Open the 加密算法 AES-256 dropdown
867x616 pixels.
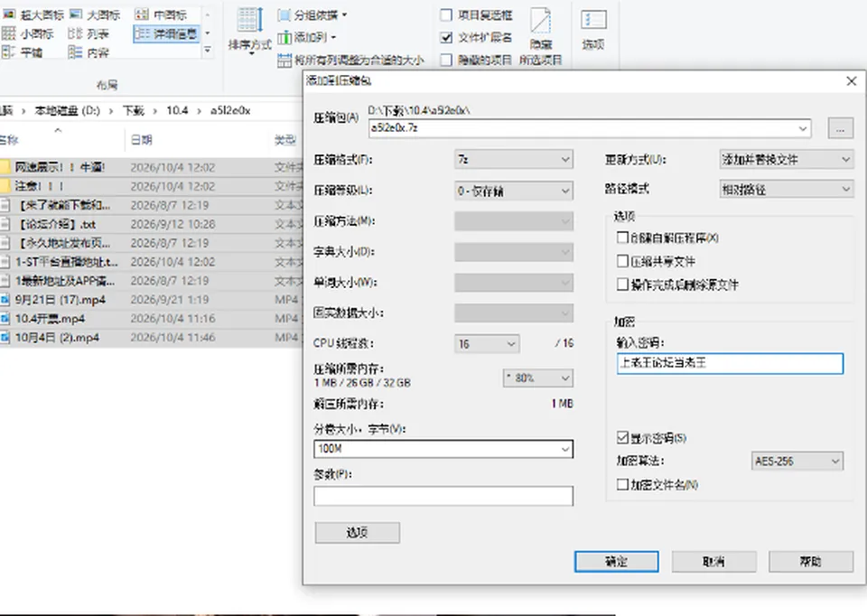[x=797, y=462]
